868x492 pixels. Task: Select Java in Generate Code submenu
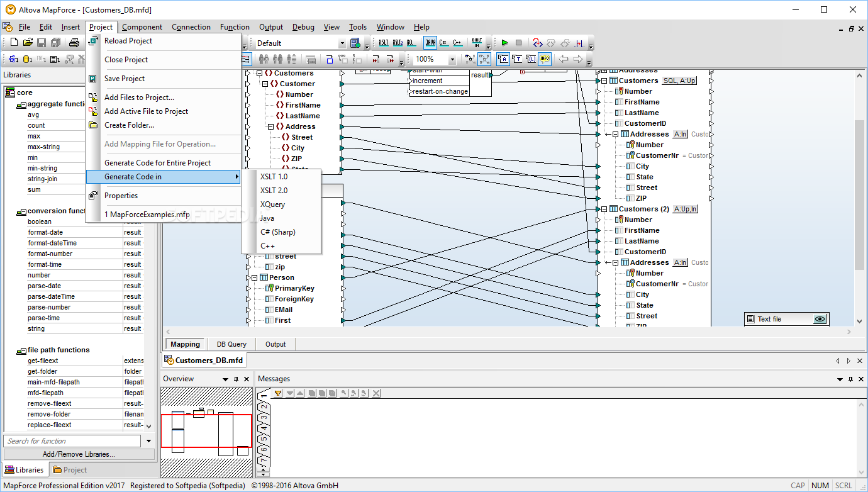281,218
